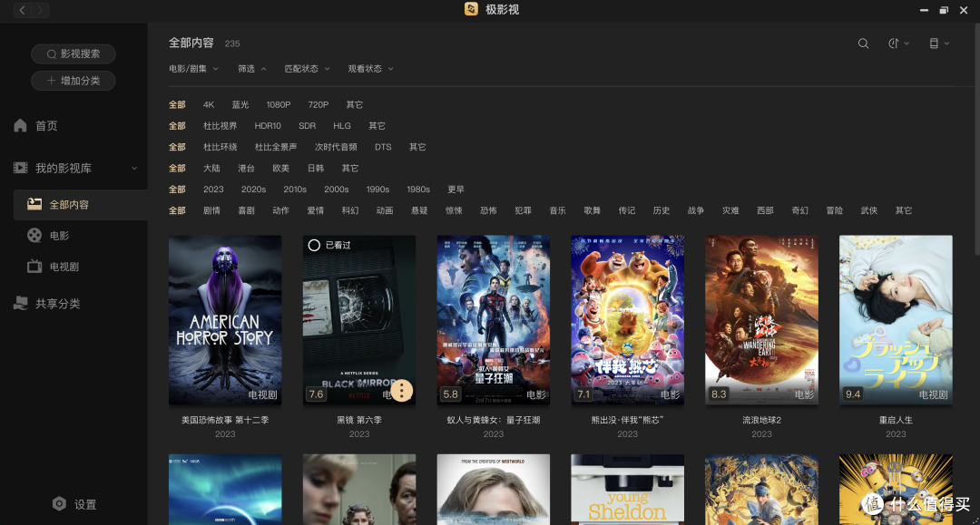The height and width of the screenshot is (525, 980).
Task: Open 共享分类 in sidebar
Action: pyautogui.click(x=57, y=304)
